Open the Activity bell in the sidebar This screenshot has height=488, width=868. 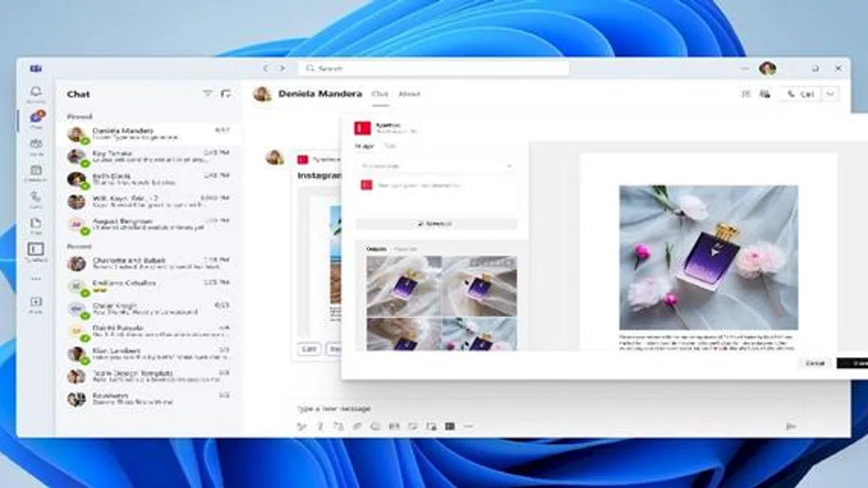coord(35,92)
